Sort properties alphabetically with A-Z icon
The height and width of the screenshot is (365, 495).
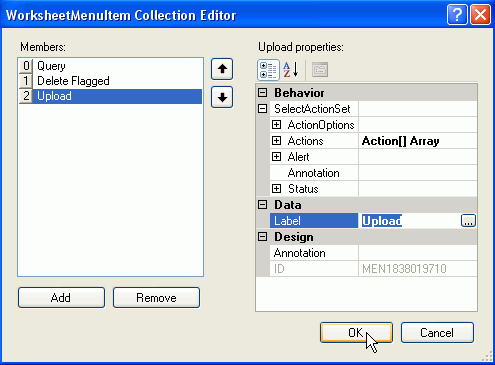pos(291,70)
